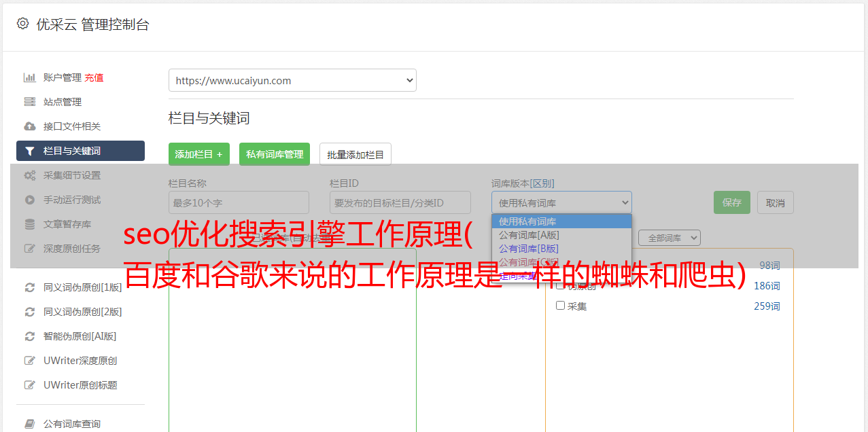Click the 私有词库管理 button
The image size is (868, 432).
pos(275,154)
